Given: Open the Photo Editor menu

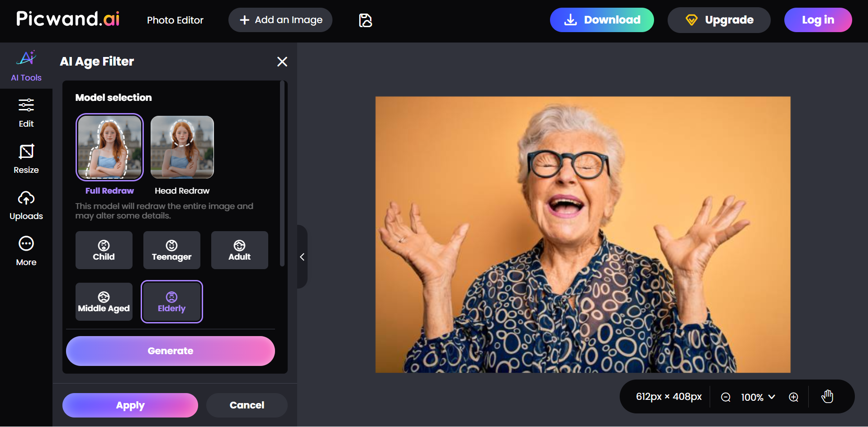Looking at the screenshot, I should (x=175, y=20).
